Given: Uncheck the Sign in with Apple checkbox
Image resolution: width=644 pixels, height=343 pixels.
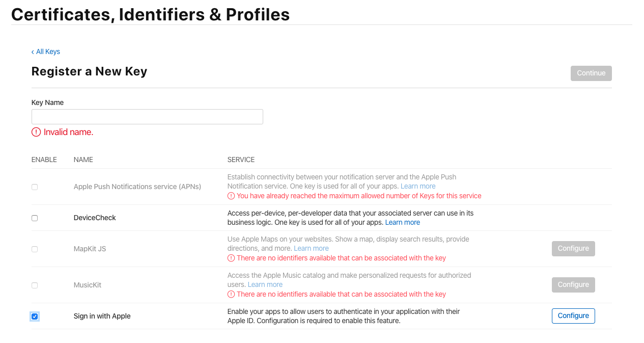Looking at the screenshot, I should click(35, 316).
